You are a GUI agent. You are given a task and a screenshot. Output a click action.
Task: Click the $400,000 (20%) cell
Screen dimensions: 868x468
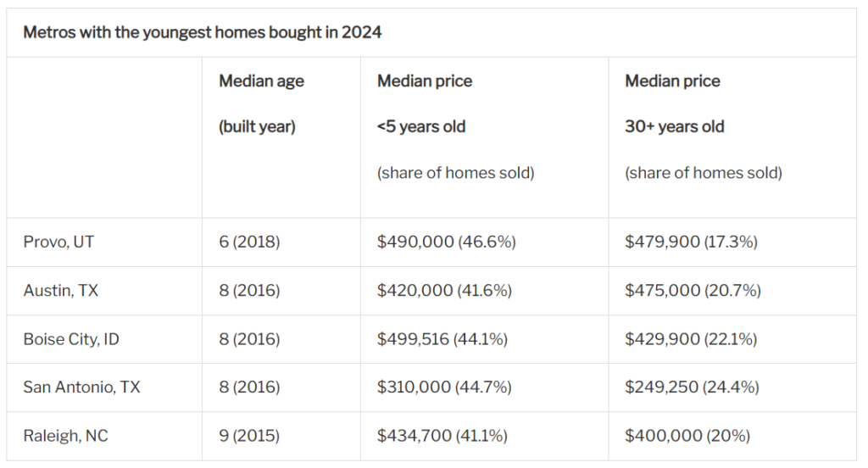[687, 437]
